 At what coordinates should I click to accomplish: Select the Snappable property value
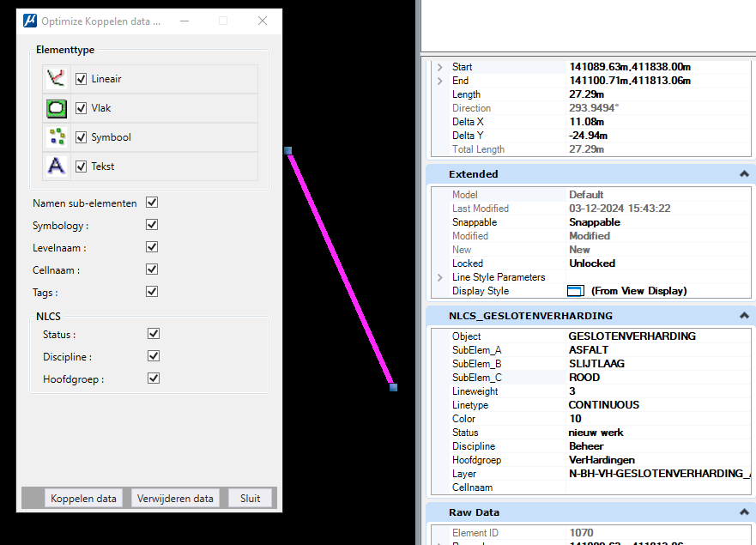[595, 222]
